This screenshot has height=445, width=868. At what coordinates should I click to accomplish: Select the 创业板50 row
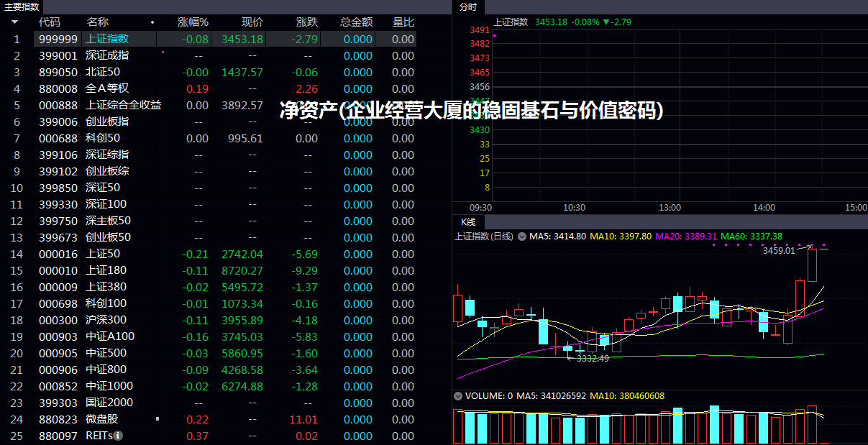(x=209, y=237)
